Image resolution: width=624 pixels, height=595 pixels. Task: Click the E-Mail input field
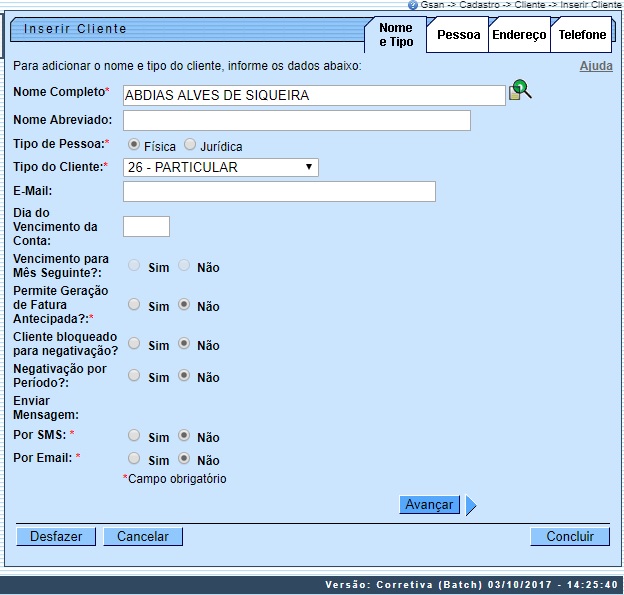[x=279, y=192]
